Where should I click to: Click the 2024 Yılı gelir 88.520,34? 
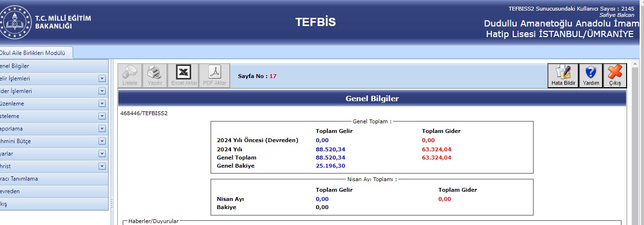click(331, 149)
